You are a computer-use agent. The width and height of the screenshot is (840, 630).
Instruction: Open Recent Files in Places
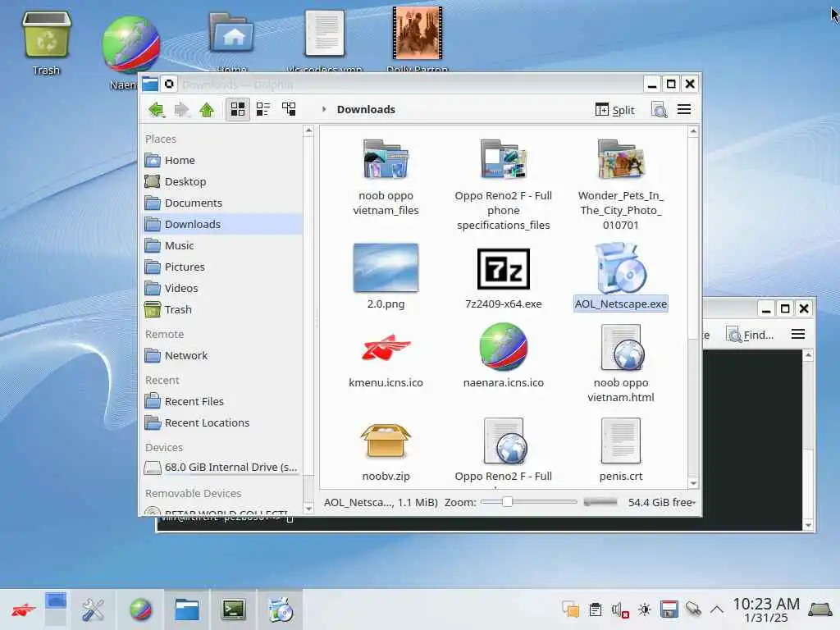(222, 401)
